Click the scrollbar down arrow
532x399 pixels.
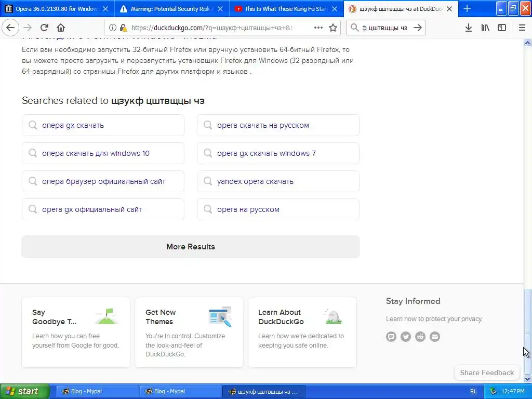point(528,379)
